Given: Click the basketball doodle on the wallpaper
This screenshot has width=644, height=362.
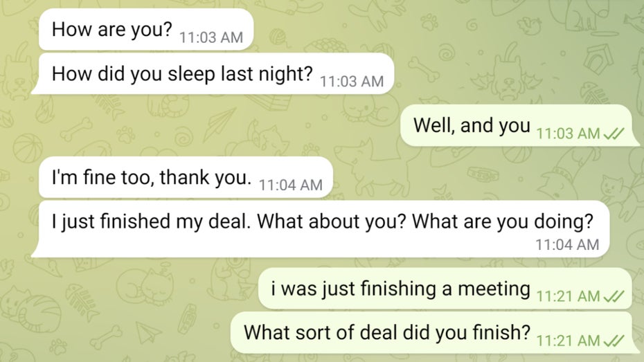Looking at the screenshot, I should (x=28, y=147).
